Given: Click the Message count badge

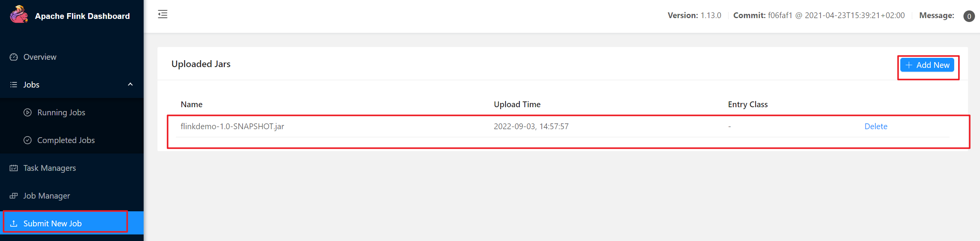Looking at the screenshot, I should tap(969, 16).
